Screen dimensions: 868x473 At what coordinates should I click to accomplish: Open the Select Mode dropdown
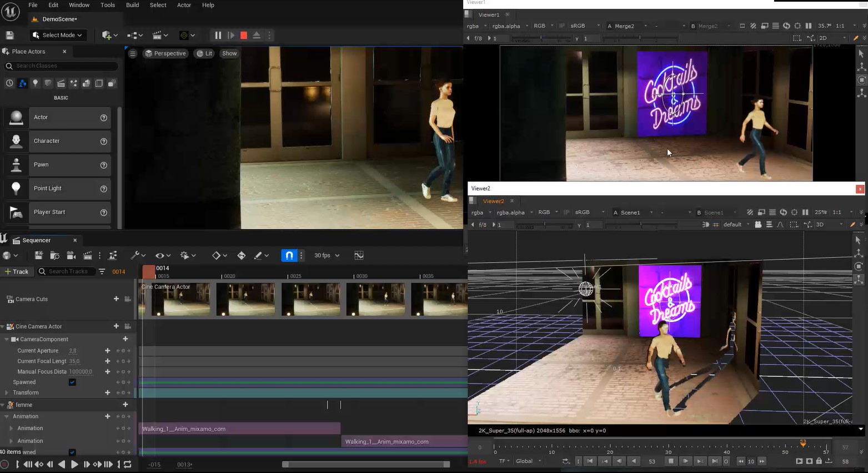tap(58, 35)
